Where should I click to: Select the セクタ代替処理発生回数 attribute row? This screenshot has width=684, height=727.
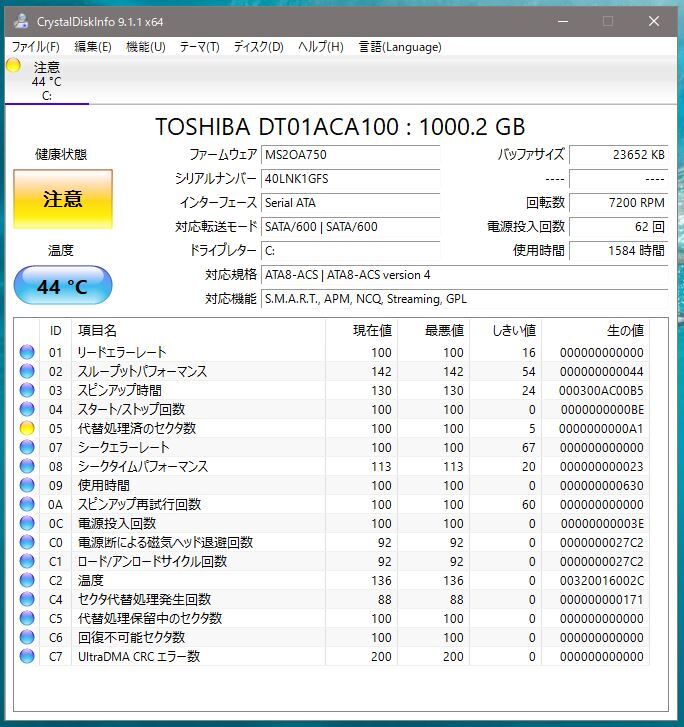click(x=332, y=599)
